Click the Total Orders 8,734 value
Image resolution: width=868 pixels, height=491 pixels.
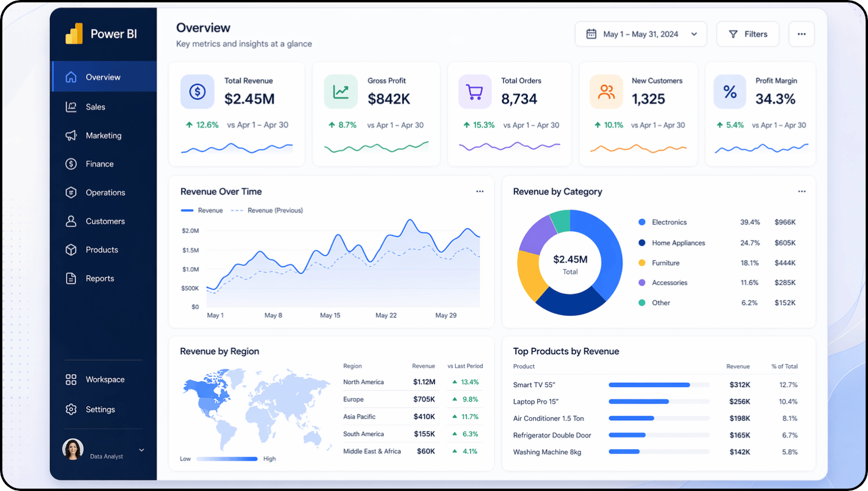519,99
